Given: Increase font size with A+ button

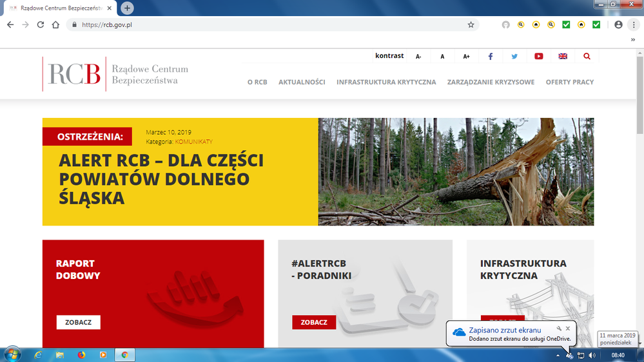Looking at the screenshot, I should (466, 56).
